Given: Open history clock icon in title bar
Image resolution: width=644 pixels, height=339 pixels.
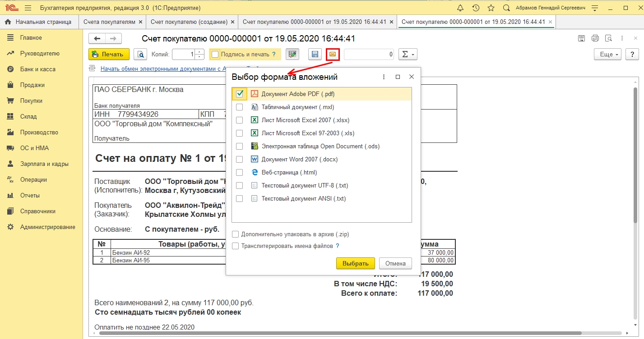Looking at the screenshot, I should pos(476,8).
